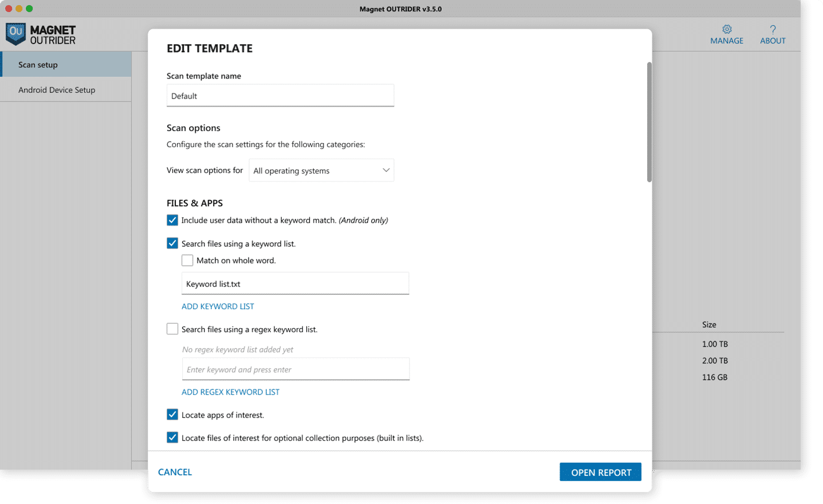Click the dialog's vertical scrollbar thumb
823x504 pixels.
click(649, 122)
